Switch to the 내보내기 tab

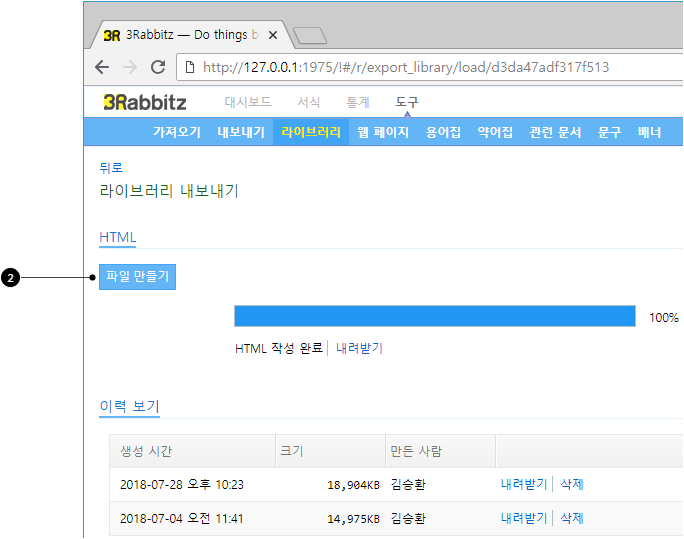241,132
